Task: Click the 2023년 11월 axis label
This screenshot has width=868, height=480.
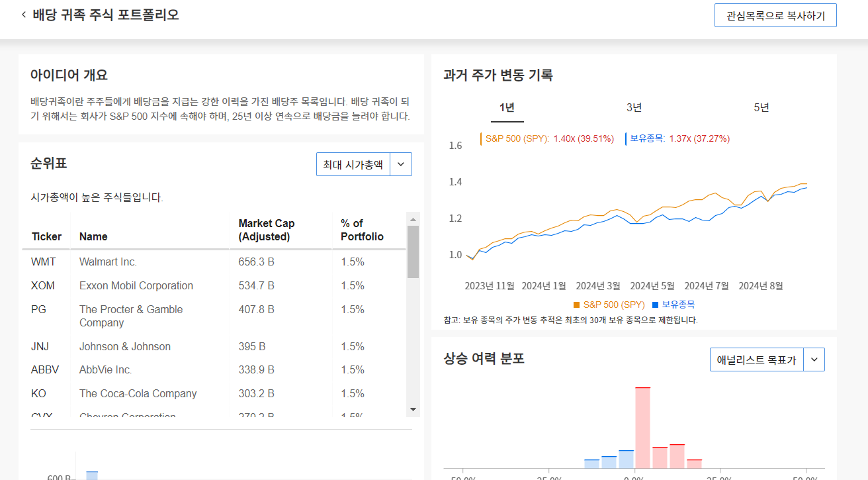Action: pyautogui.click(x=490, y=286)
